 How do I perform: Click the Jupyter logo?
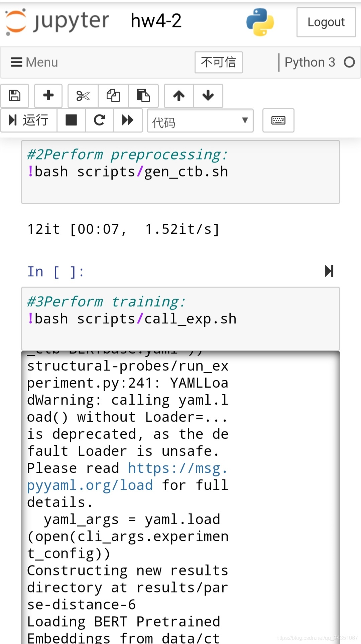tap(57, 22)
